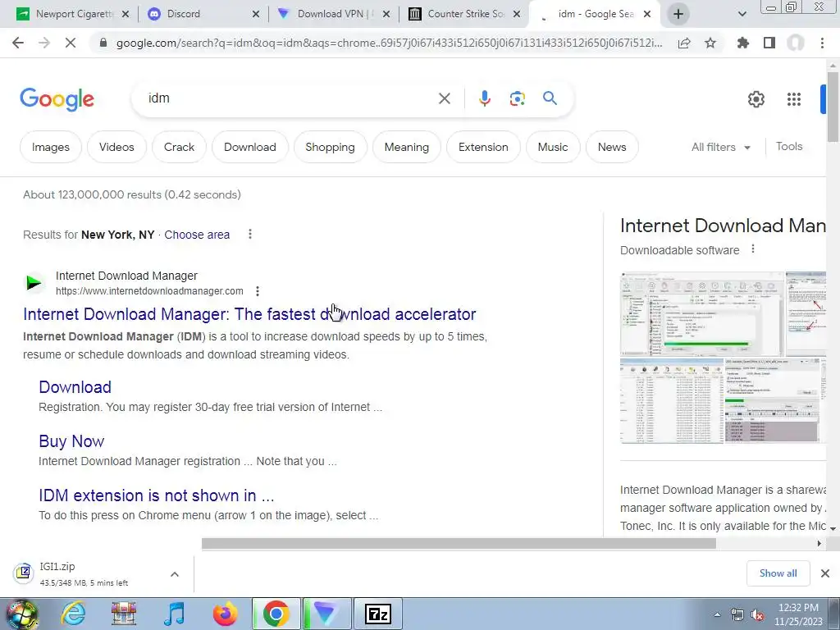Select the Crack filter chip
The height and width of the screenshot is (630, 840).
pyautogui.click(x=179, y=148)
